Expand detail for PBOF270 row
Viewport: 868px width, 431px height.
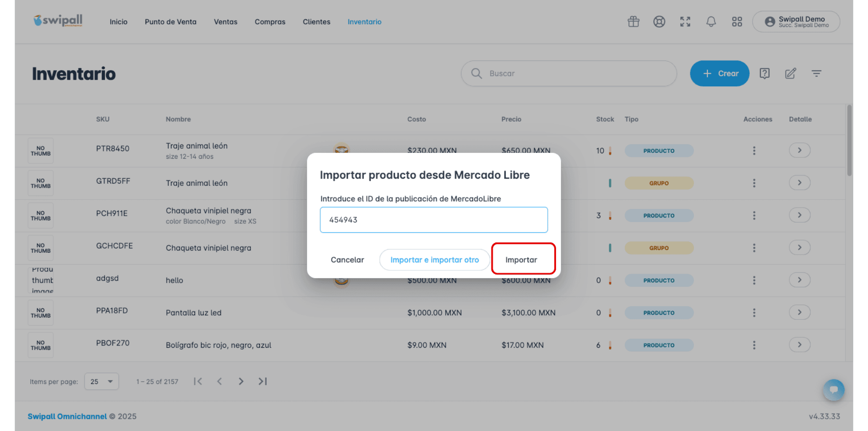(799, 345)
